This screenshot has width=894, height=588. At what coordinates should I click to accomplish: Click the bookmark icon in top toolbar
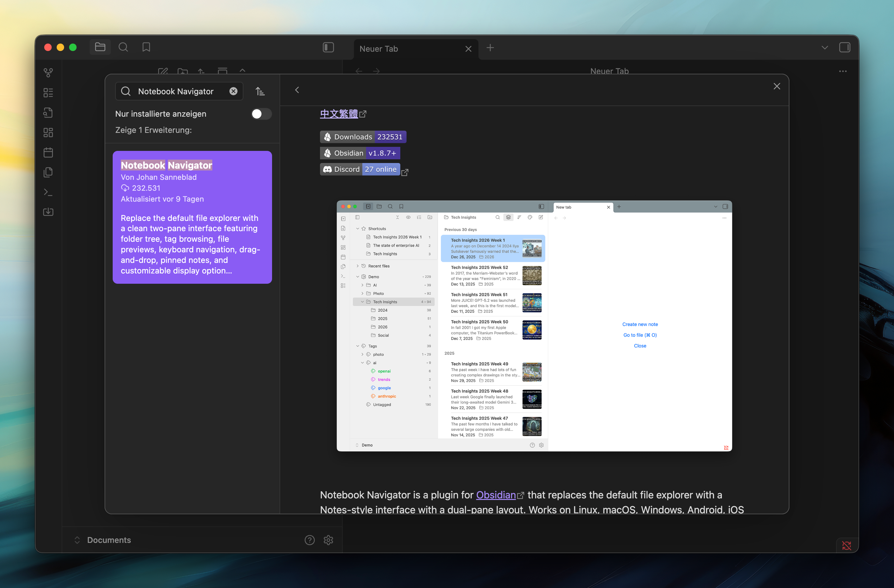[x=146, y=47]
